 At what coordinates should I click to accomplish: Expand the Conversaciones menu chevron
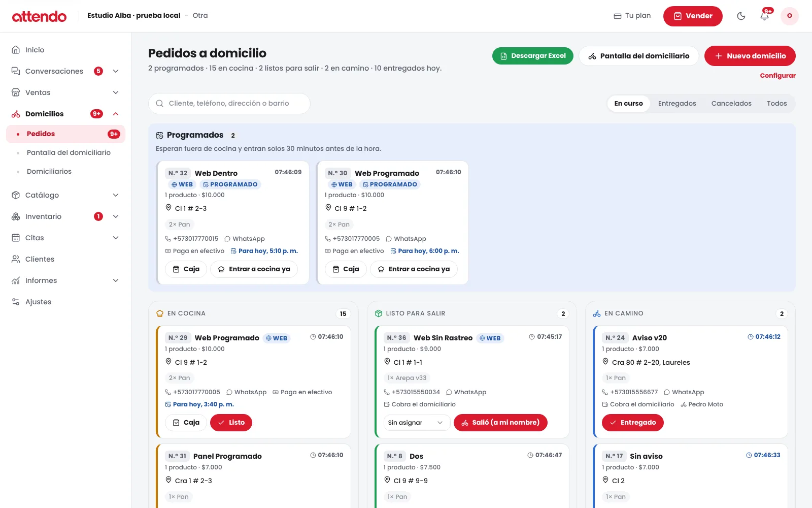click(x=116, y=71)
